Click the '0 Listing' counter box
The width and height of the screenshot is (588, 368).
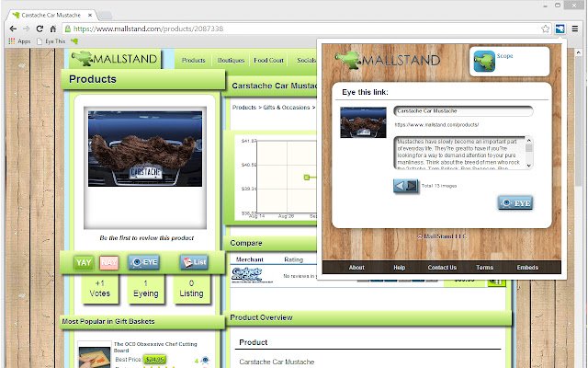191,289
